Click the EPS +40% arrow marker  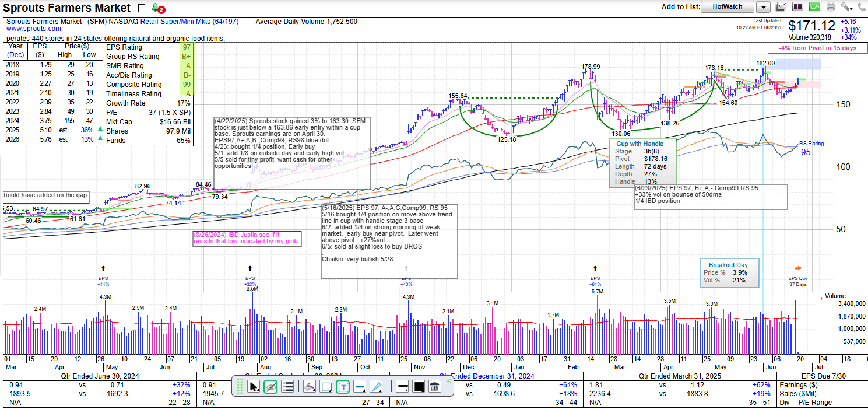[x=406, y=275]
